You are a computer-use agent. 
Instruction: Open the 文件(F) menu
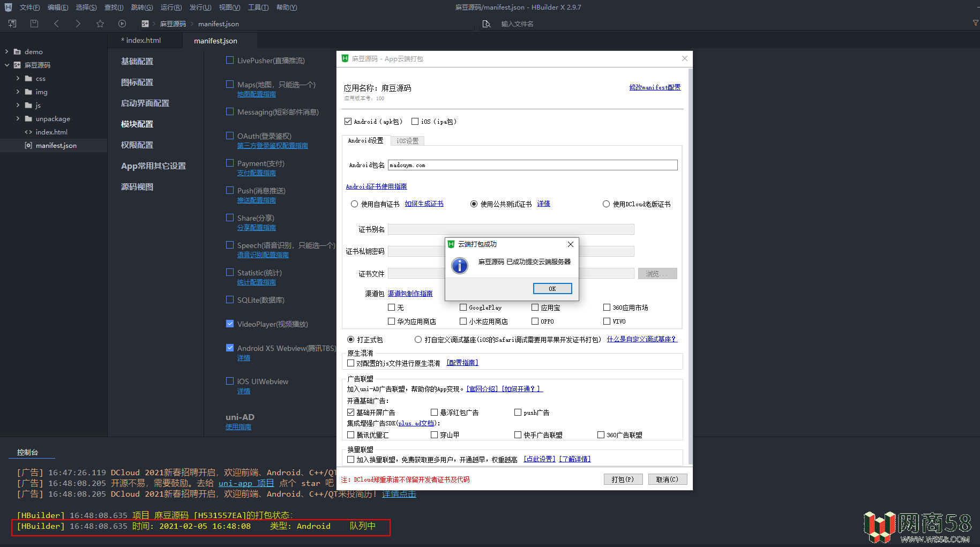coord(29,8)
